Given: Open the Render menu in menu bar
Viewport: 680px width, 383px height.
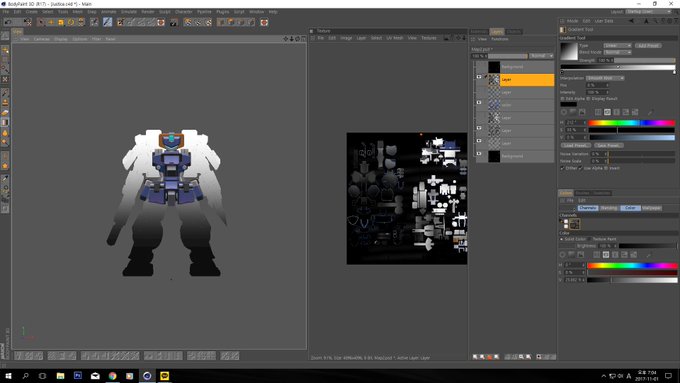Looking at the screenshot, I should pos(147,12).
